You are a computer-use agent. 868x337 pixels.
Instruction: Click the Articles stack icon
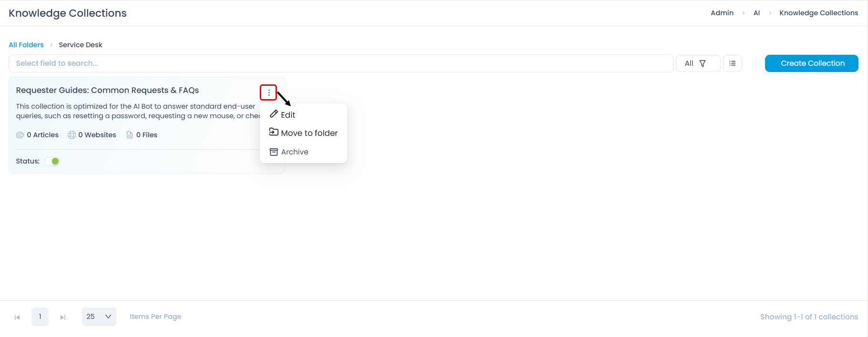(20, 135)
